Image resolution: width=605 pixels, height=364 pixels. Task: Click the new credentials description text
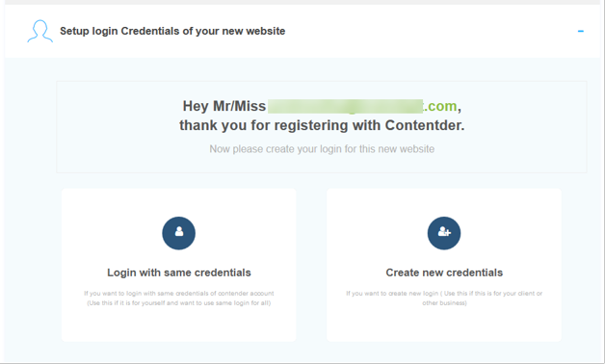444,299
